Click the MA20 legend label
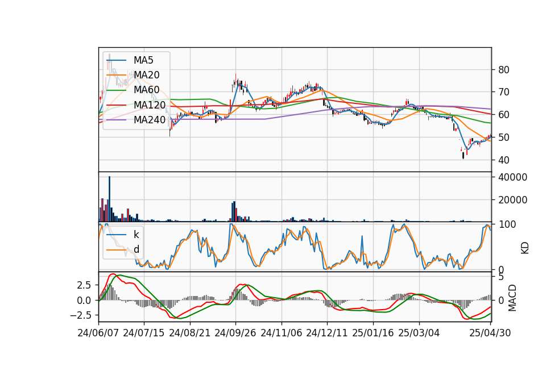546x392 pixels. point(146,75)
